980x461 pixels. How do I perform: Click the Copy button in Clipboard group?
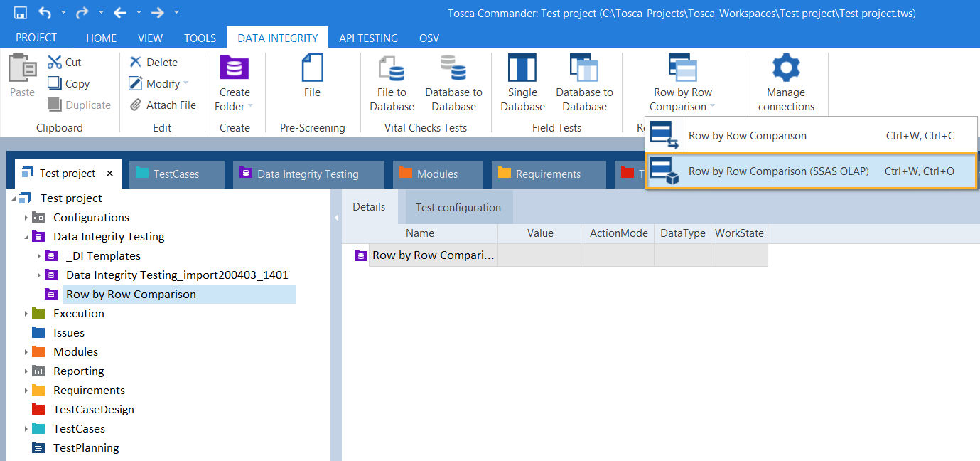(69, 84)
